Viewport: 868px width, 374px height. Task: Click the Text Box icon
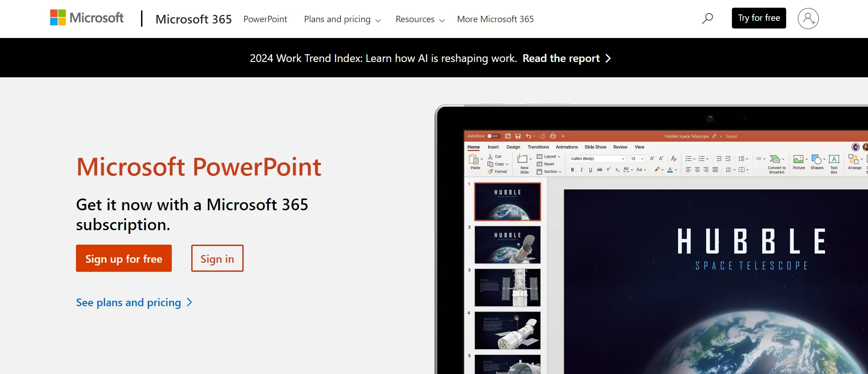click(x=834, y=159)
